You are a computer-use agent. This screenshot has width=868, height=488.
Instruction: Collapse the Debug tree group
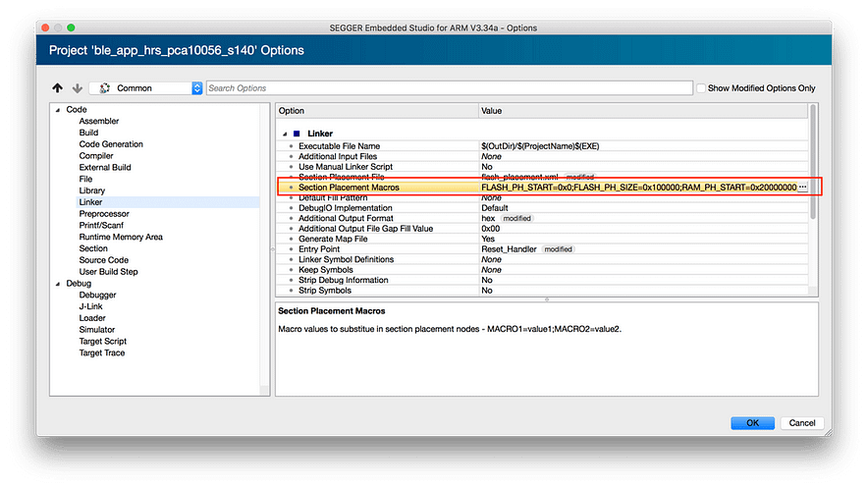[x=58, y=284]
